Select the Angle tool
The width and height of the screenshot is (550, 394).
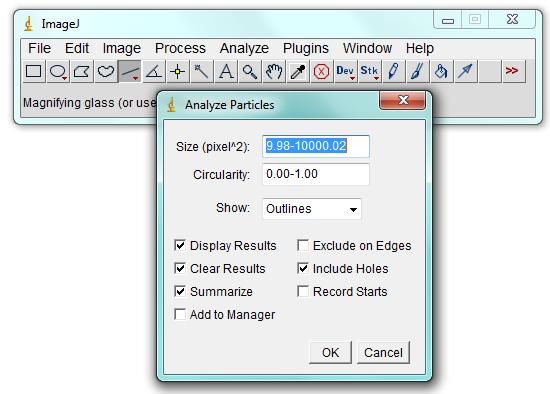pyautogui.click(x=154, y=71)
